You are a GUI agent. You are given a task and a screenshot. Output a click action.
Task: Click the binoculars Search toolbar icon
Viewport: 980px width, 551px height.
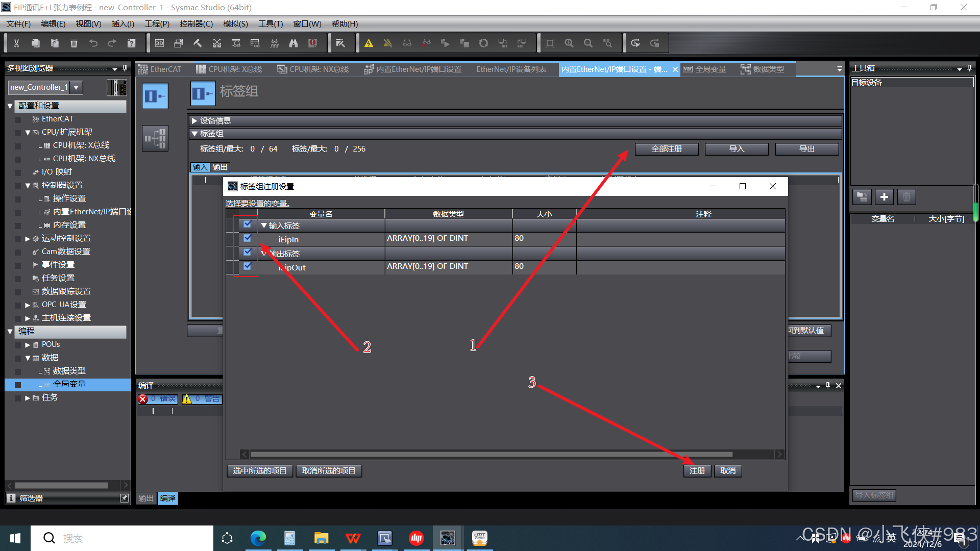(293, 43)
